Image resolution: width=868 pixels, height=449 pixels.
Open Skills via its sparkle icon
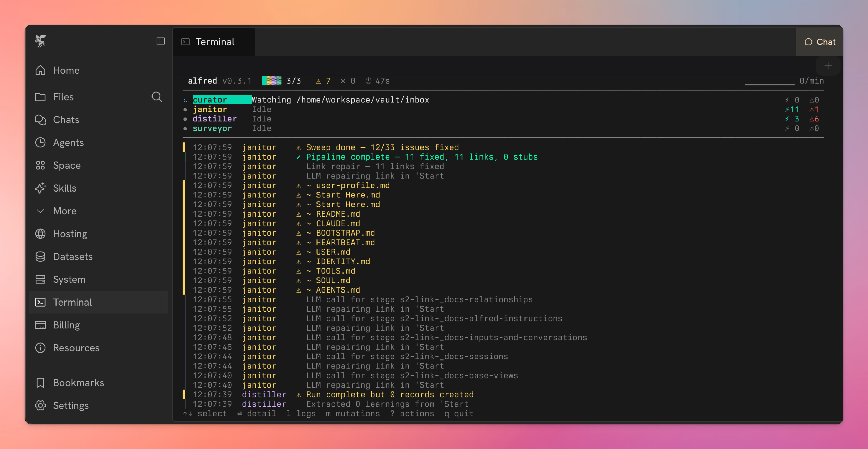(41, 188)
